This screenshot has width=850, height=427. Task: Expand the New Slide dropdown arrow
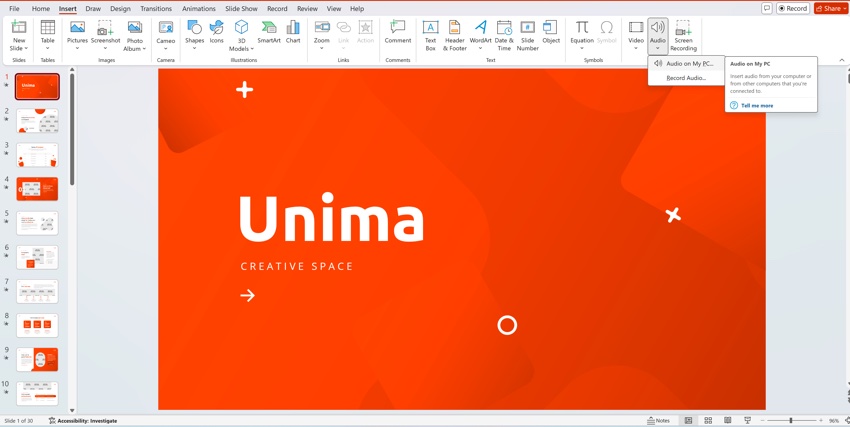coord(26,48)
